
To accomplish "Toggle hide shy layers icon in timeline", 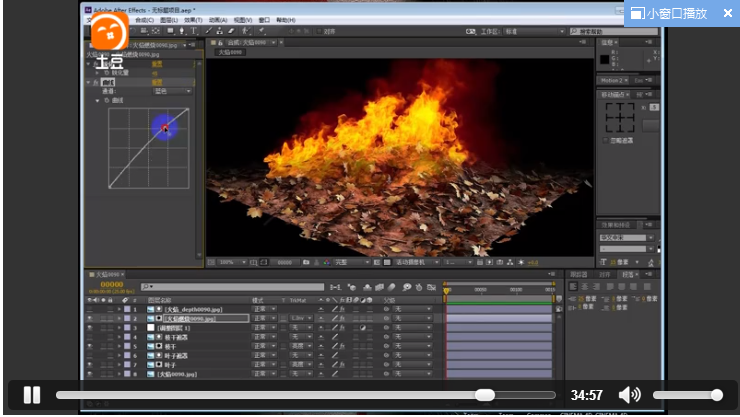I will click(x=368, y=287).
